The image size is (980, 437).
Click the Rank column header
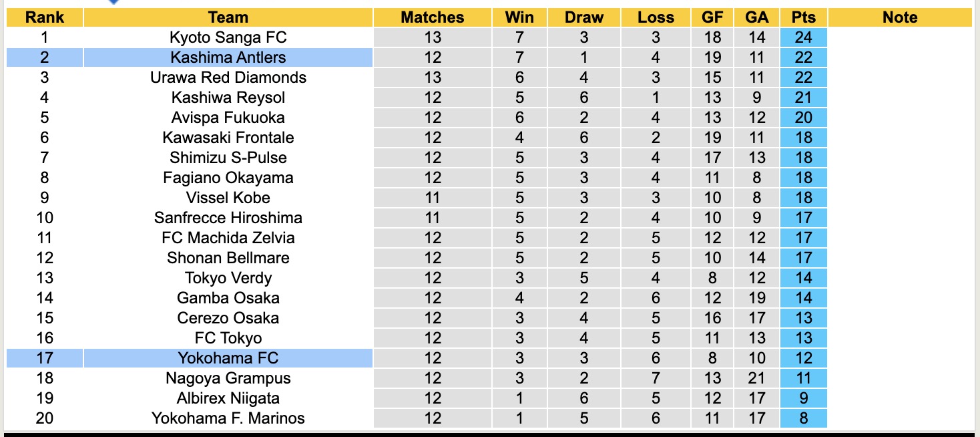click(x=44, y=17)
